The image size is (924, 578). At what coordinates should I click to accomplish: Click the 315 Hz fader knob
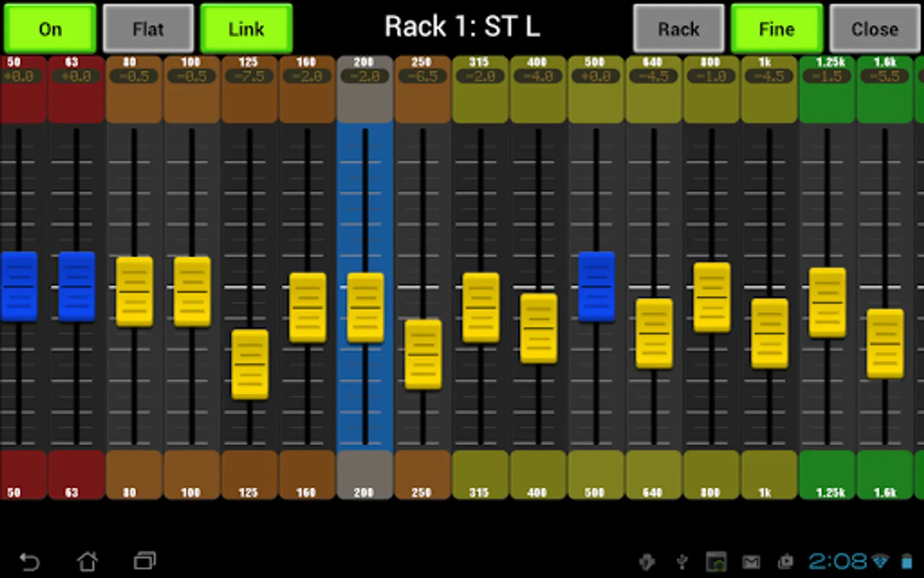point(481,308)
